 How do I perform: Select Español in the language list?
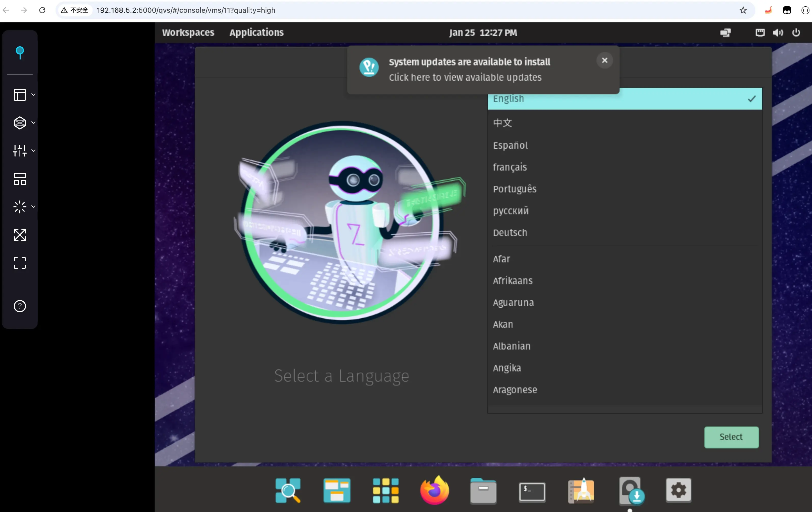(625, 145)
